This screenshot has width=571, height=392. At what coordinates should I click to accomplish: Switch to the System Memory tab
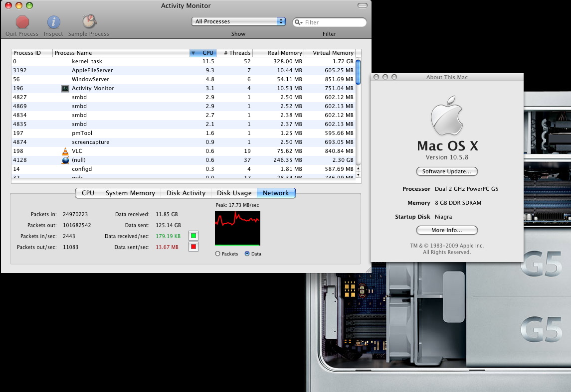pos(130,193)
